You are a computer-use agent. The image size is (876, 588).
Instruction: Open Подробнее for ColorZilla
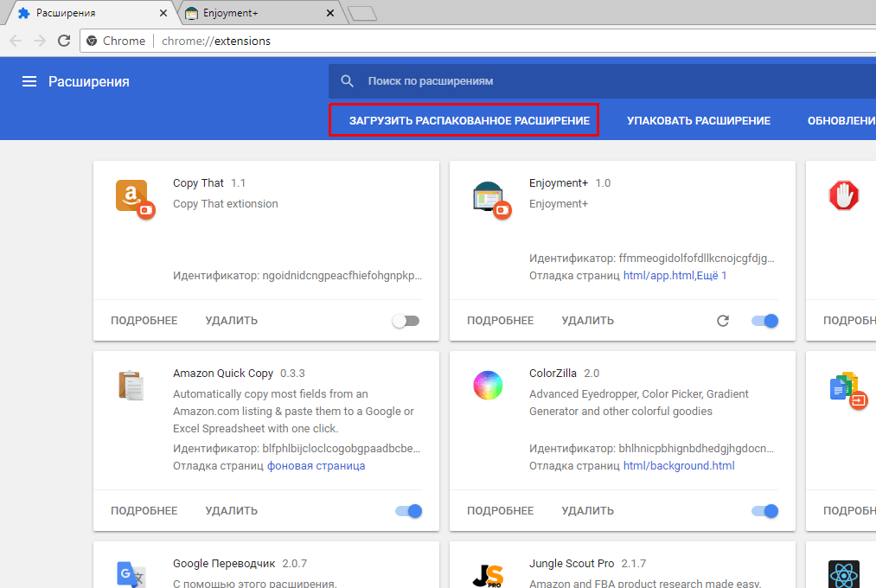click(501, 511)
